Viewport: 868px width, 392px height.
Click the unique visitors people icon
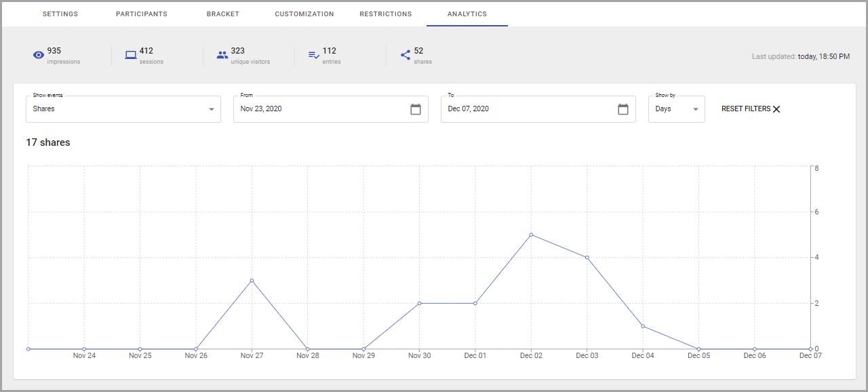pyautogui.click(x=222, y=55)
